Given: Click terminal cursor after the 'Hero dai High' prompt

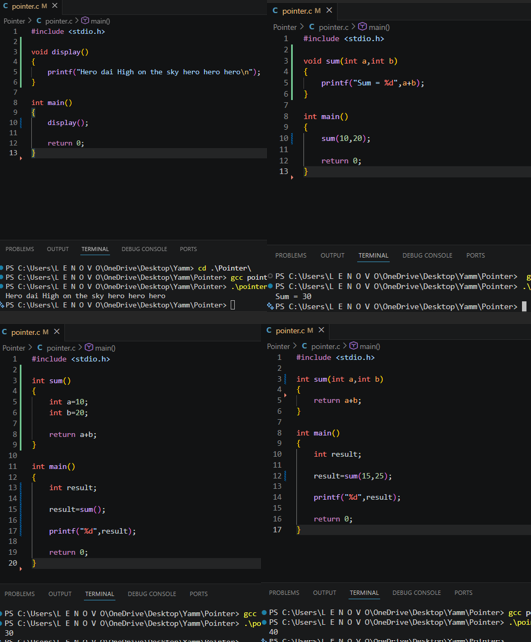Looking at the screenshot, I should pos(233,305).
